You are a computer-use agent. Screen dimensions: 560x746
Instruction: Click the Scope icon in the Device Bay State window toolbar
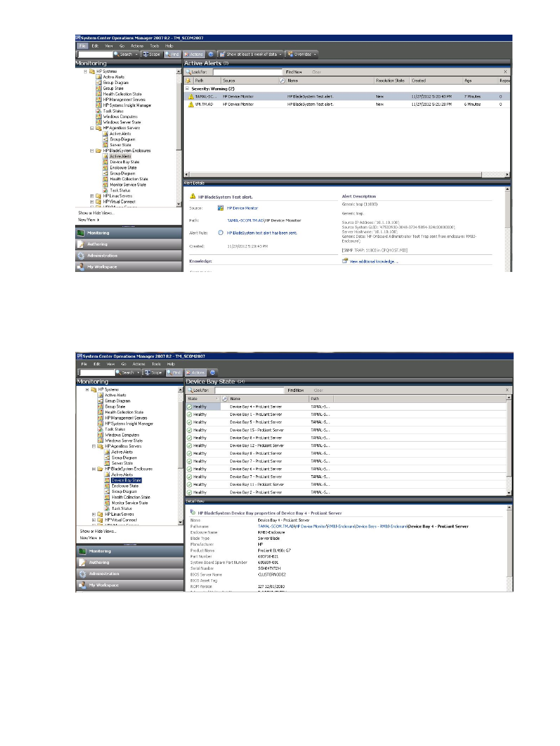(147, 372)
